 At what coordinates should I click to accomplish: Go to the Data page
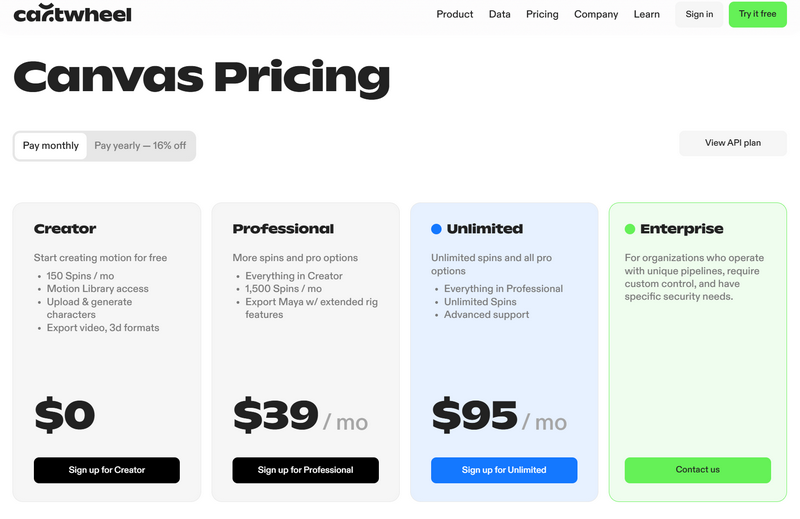[500, 14]
